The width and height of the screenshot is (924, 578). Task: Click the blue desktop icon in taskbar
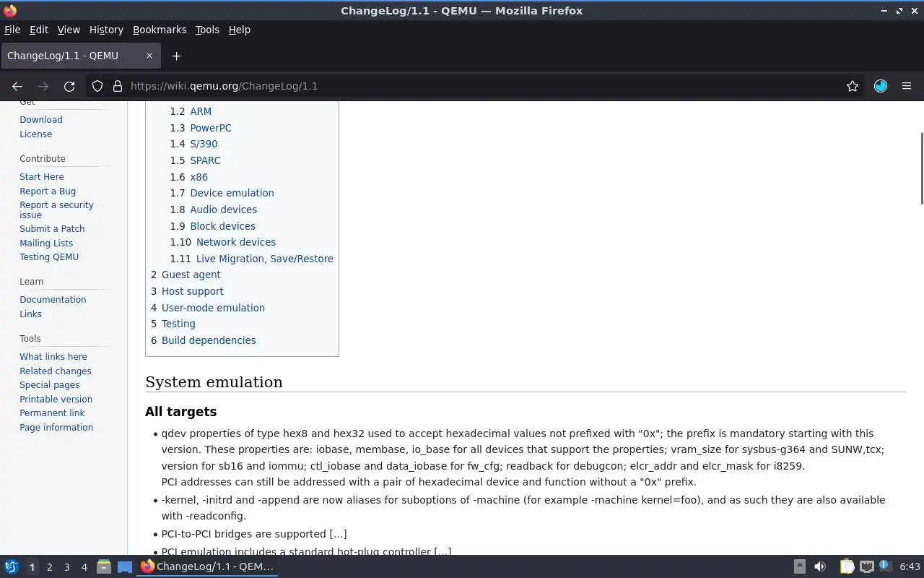click(125, 566)
